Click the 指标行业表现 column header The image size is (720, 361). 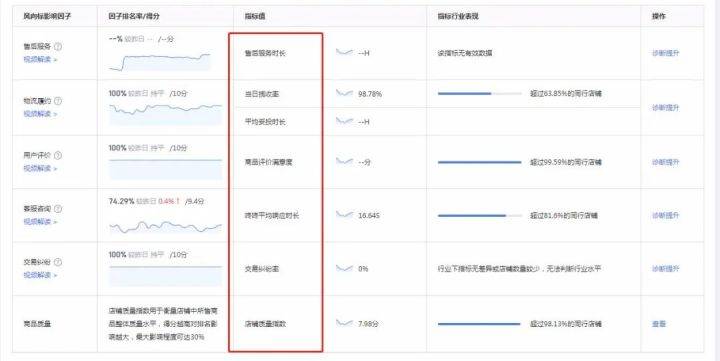[x=458, y=16]
